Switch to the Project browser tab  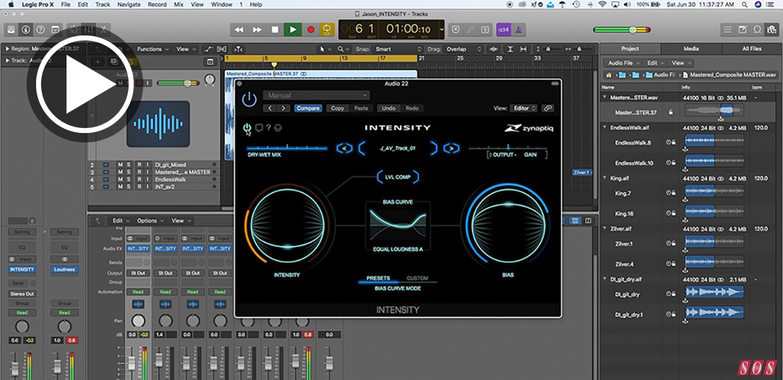click(630, 49)
